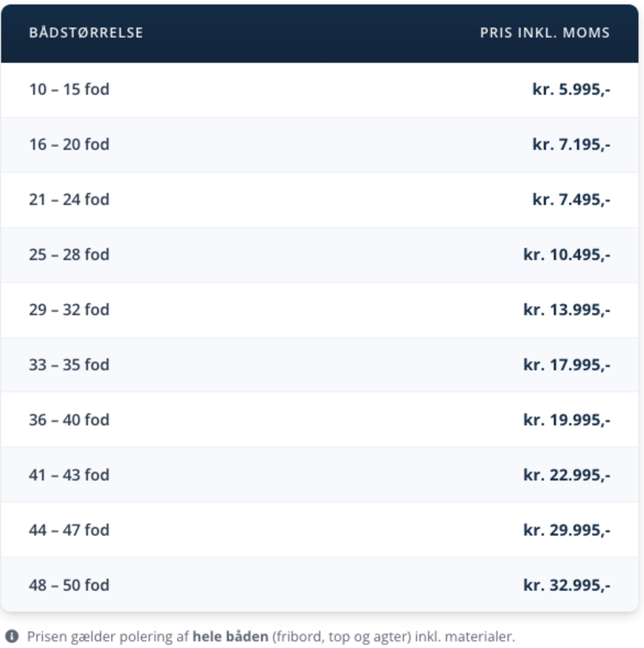This screenshot has width=644, height=648.
Task: Select the 36 – 40 fod row label
Action: [69, 420]
